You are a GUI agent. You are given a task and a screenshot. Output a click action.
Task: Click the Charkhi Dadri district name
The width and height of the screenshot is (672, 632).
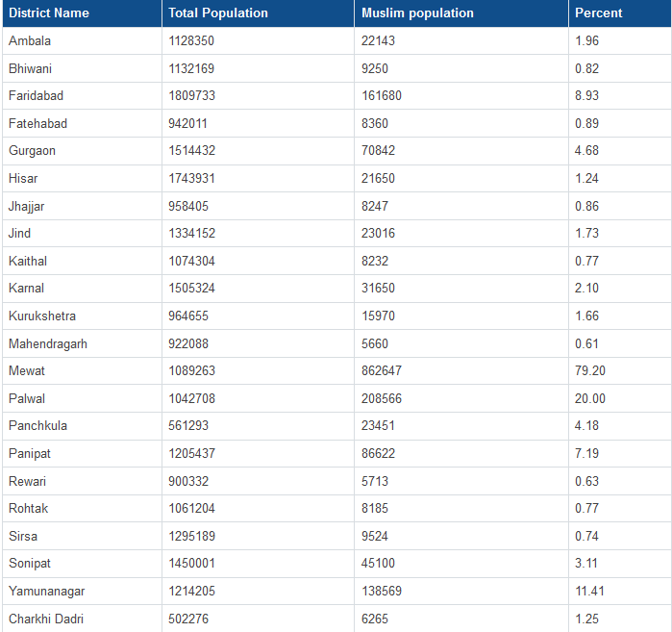46,619
